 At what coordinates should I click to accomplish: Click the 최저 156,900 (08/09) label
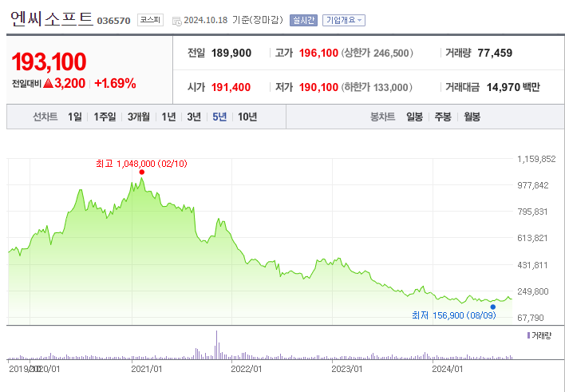coord(453,315)
